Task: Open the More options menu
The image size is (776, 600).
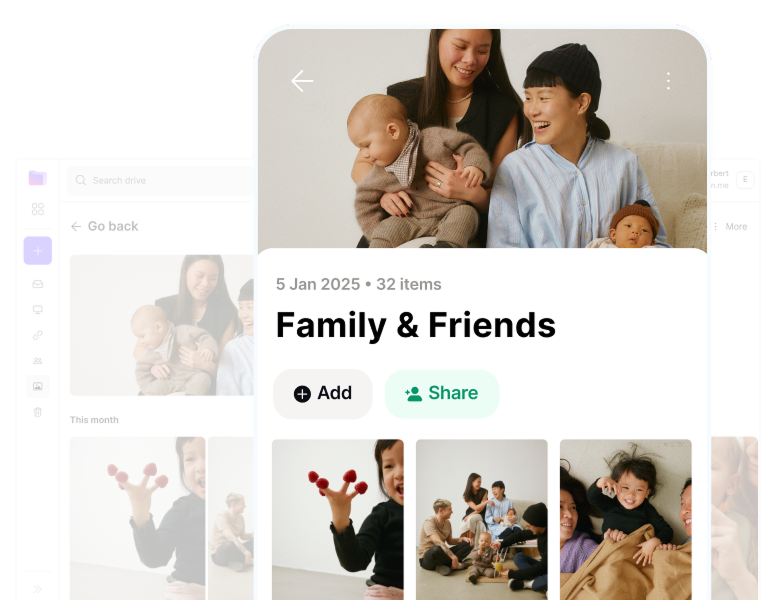Action: click(x=731, y=226)
